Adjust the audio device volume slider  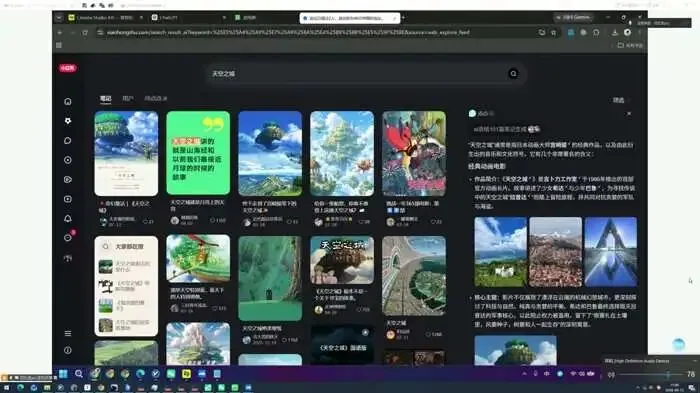pos(650,374)
